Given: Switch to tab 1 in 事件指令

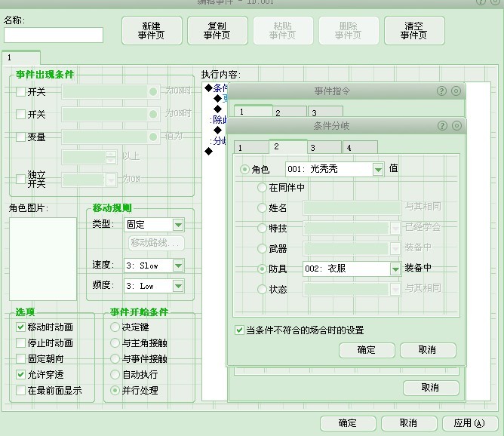Looking at the screenshot, I should [x=254, y=111].
